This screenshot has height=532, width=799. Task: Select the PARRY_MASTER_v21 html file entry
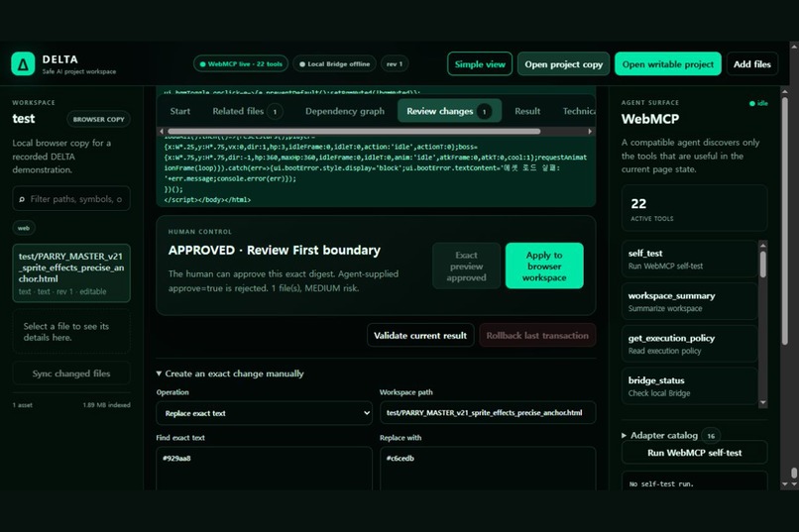pos(71,273)
